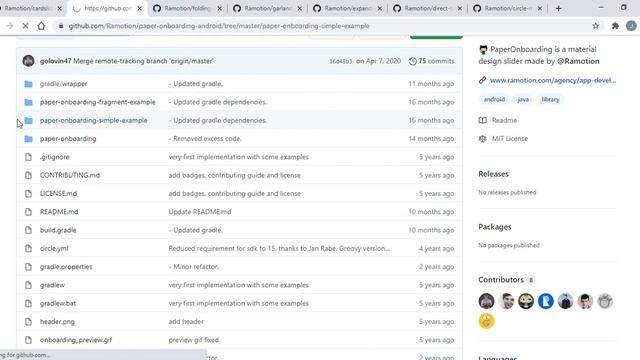The image size is (640, 360).
Task: Open paper-onboarding-simple-example folder
Action: coord(93,120)
